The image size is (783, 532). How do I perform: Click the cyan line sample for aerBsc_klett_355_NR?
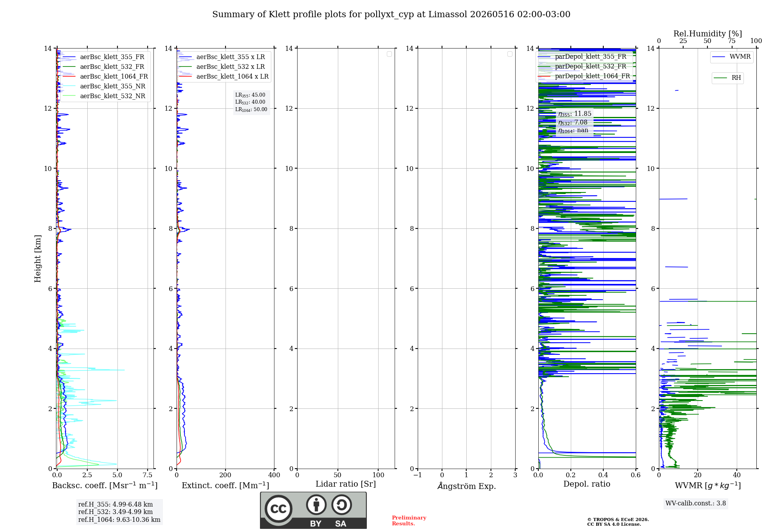(69, 86)
